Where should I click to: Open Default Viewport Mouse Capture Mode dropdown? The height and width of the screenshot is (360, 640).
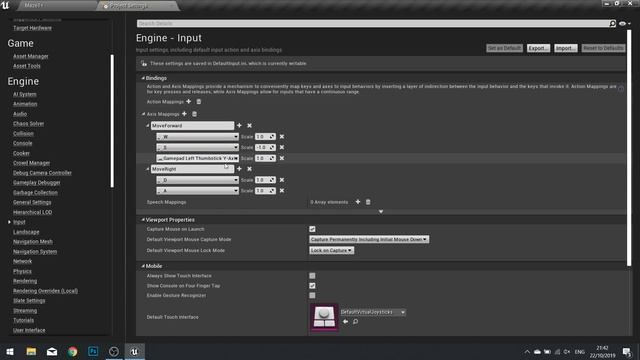pos(369,240)
